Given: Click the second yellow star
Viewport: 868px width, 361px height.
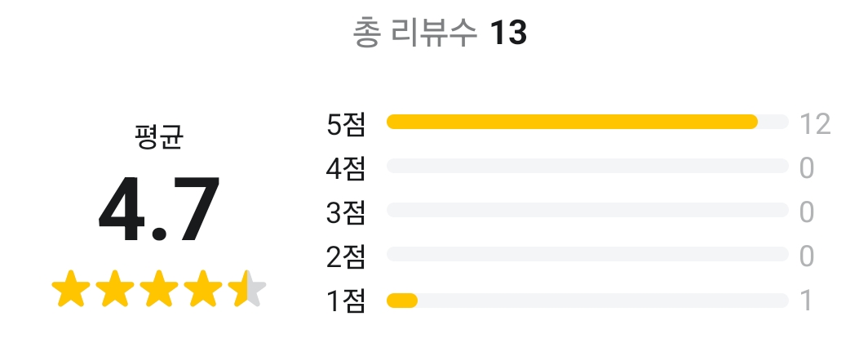Looking at the screenshot, I should tap(115, 291).
